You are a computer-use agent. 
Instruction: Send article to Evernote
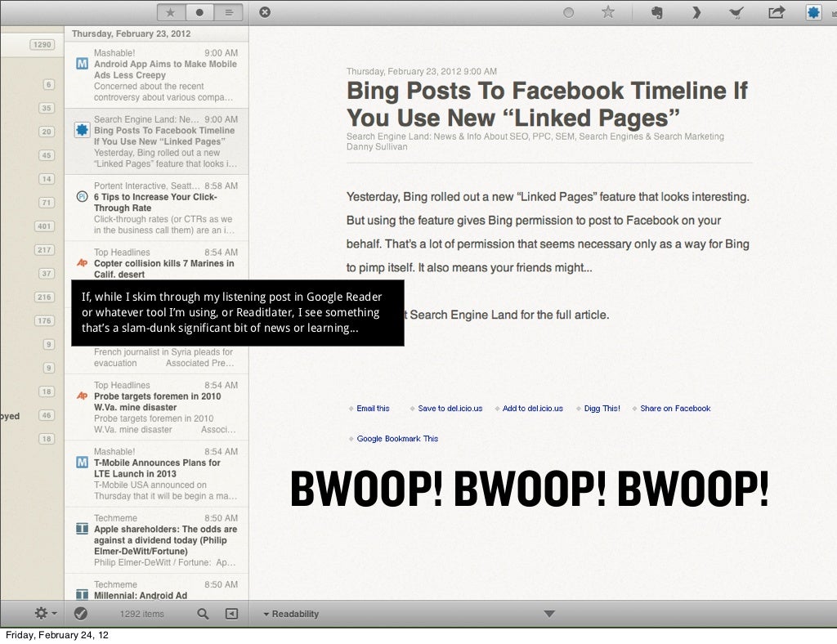pyautogui.click(x=657, y=12)
